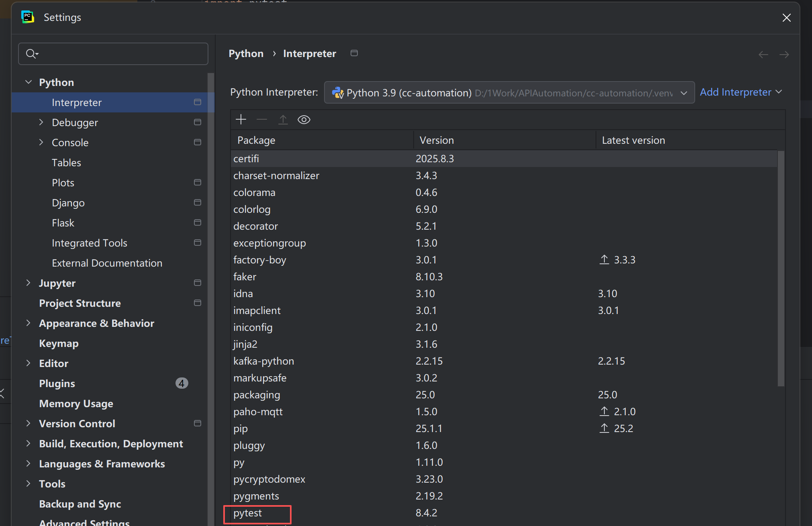Click the project-level icon next to Interpreter breadcrumb
812x526 pixels.
(354, 53)
